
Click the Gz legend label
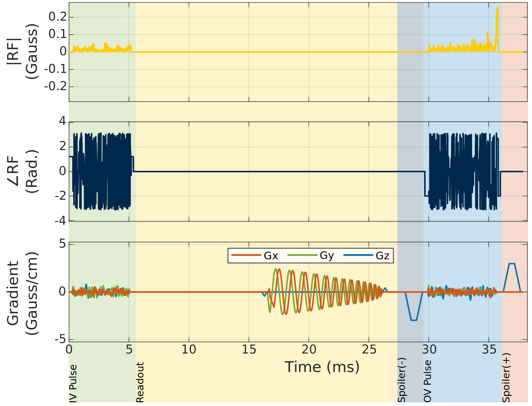pos(382,256)
